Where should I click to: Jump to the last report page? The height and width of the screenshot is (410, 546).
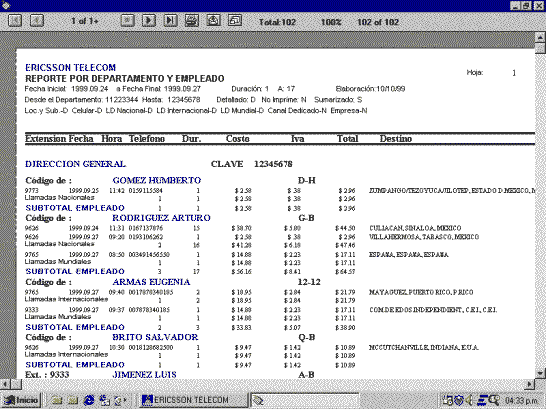[170, 21]
